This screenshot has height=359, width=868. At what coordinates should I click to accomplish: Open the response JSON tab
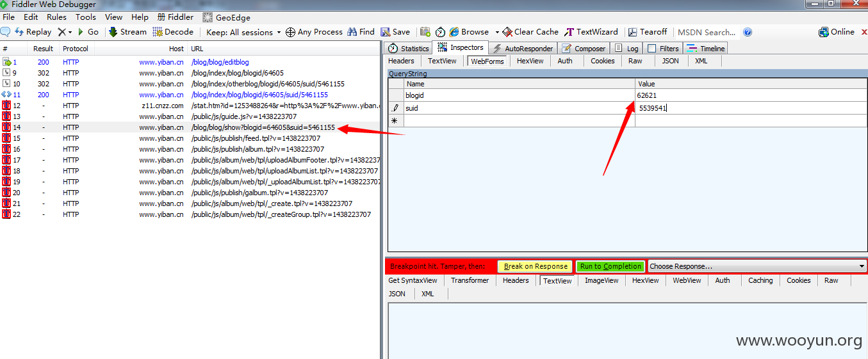pyautogui.click(x=397, y=294)
